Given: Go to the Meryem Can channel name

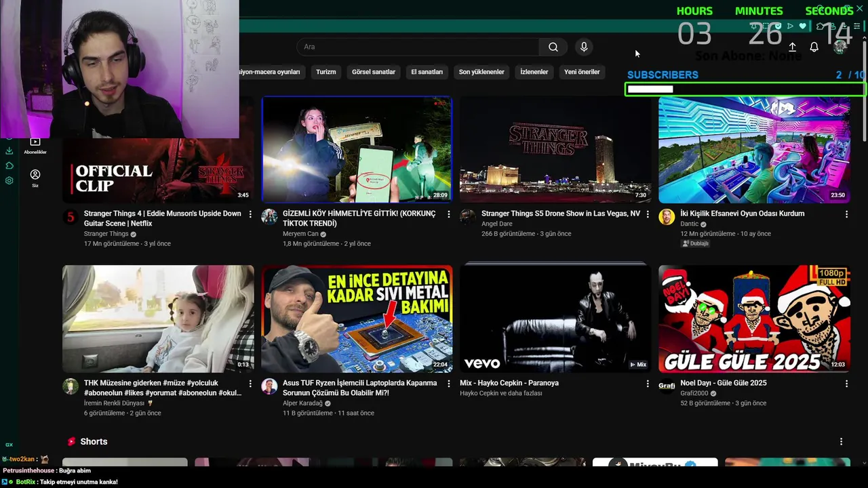Looking at the screenshot, I should pos(300,234).
